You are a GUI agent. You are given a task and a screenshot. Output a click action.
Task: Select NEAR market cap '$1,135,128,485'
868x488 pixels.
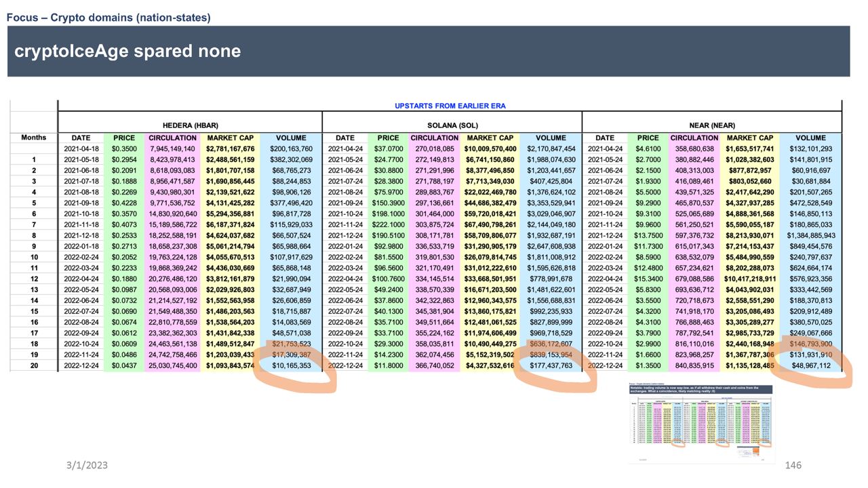coord(751,365)
